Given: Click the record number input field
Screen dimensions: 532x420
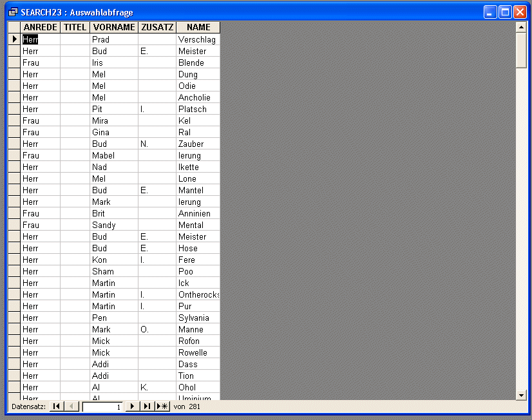Looking at the screenshot, I should [102, 406].
